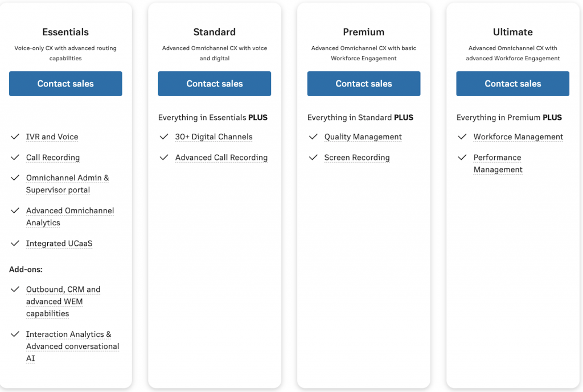Click Contact sales under the Premium plan
The height and width of the screenshot is (392, 583).
tap(363, 84)
